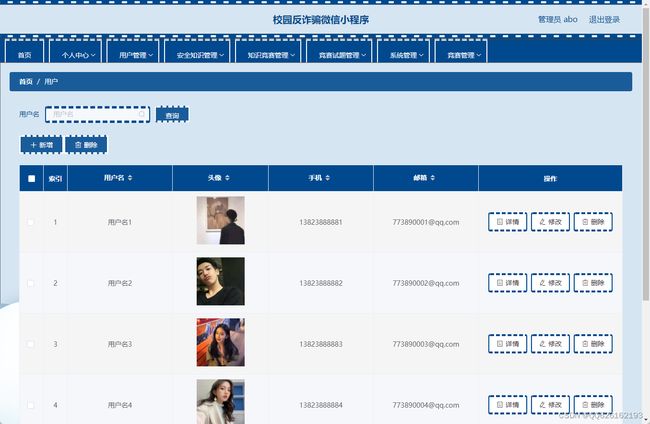Check the box for row 用户名4
Screen dimensions: 650x424
tap(31, 405)
